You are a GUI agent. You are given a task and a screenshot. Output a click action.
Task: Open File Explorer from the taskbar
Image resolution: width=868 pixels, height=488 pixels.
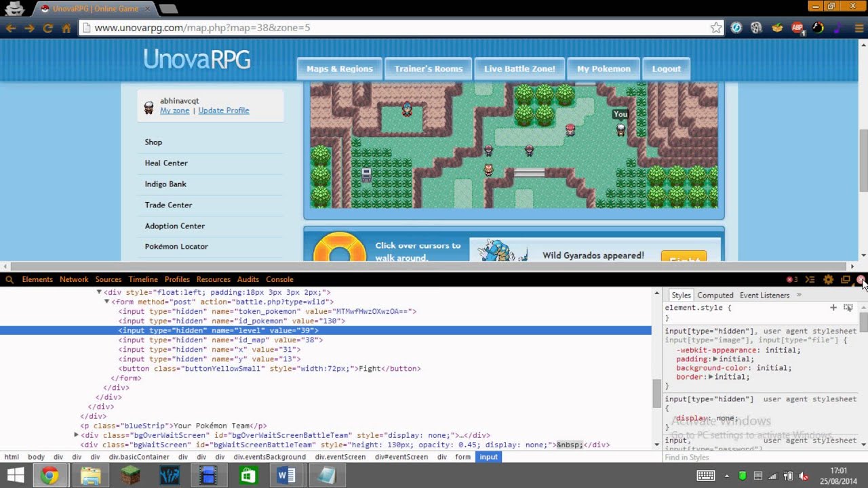[x=90, y=476]
